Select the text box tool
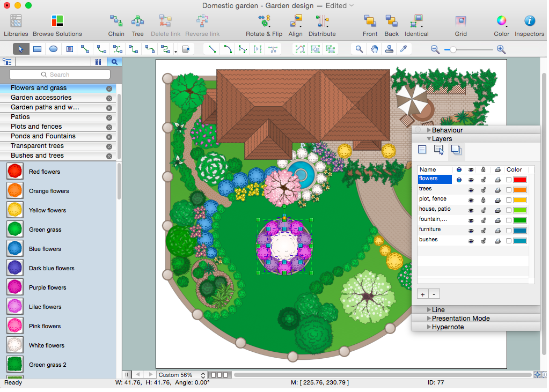The width and height of the screenshot is (549, 392). point(70,49)
